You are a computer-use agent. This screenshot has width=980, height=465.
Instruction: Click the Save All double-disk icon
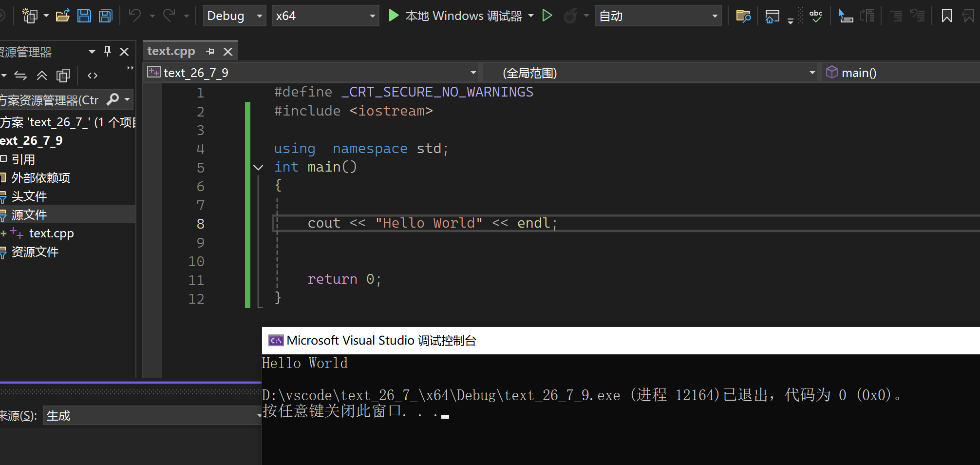coord(106,16)
